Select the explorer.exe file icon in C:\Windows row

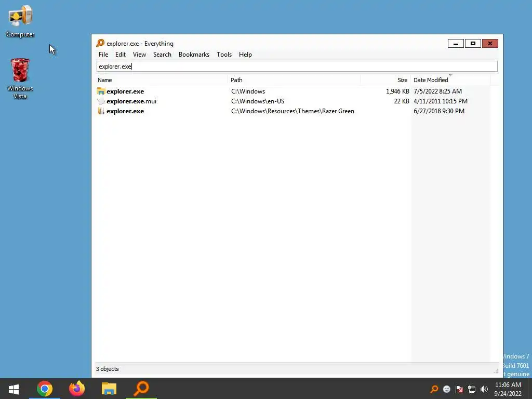tap(101, 91)
